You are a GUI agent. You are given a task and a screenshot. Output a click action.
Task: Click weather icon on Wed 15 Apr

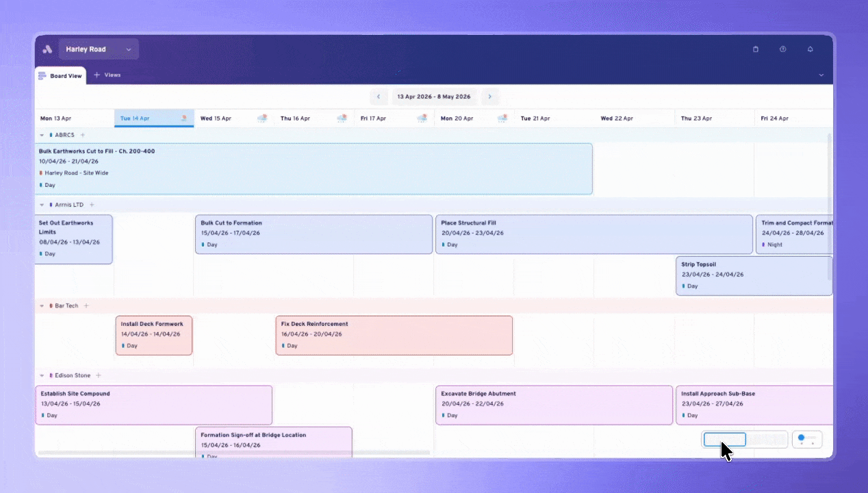click(x=262, y=118)
